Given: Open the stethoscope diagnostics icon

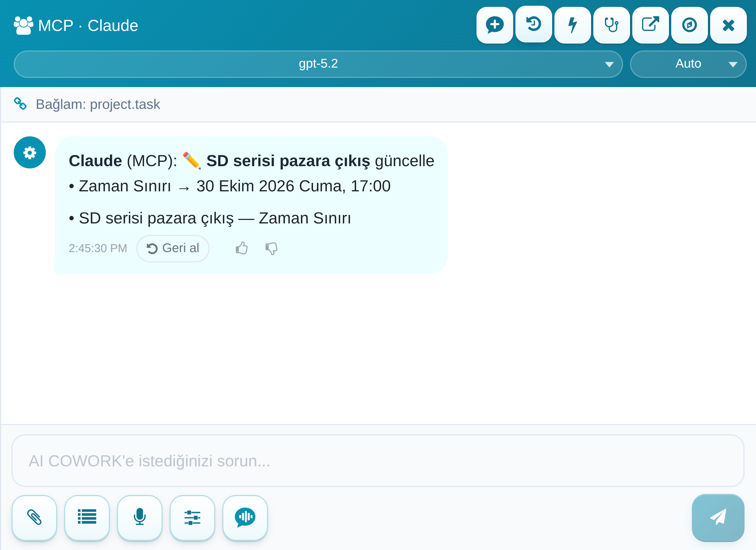Looking at the screenshot, I should tap(611, 25).
